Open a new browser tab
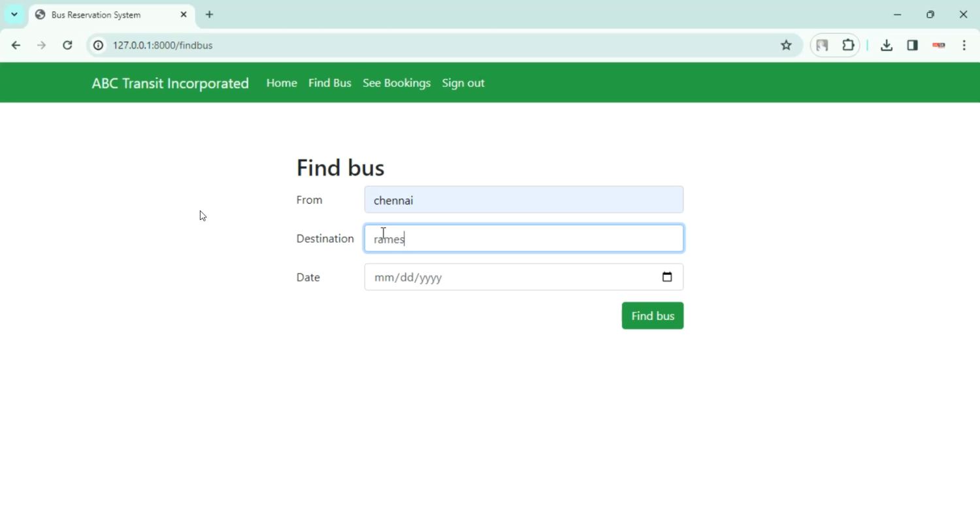980x515 pixels. click(209, 14)
